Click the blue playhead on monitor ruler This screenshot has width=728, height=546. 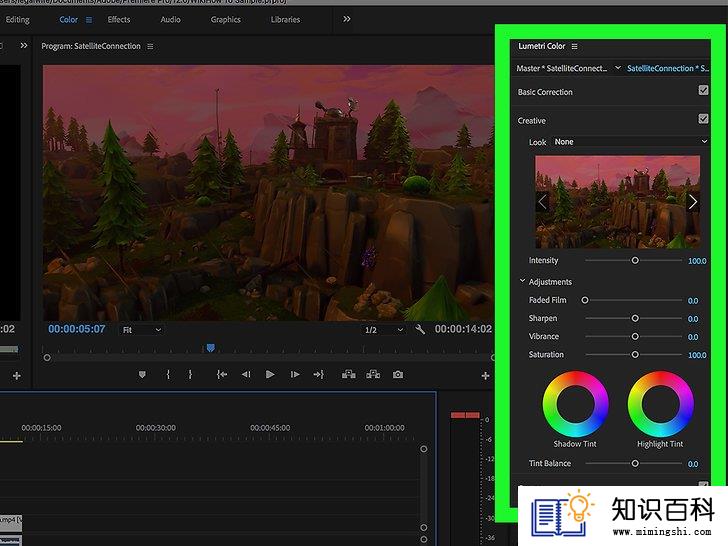point(210,348)
